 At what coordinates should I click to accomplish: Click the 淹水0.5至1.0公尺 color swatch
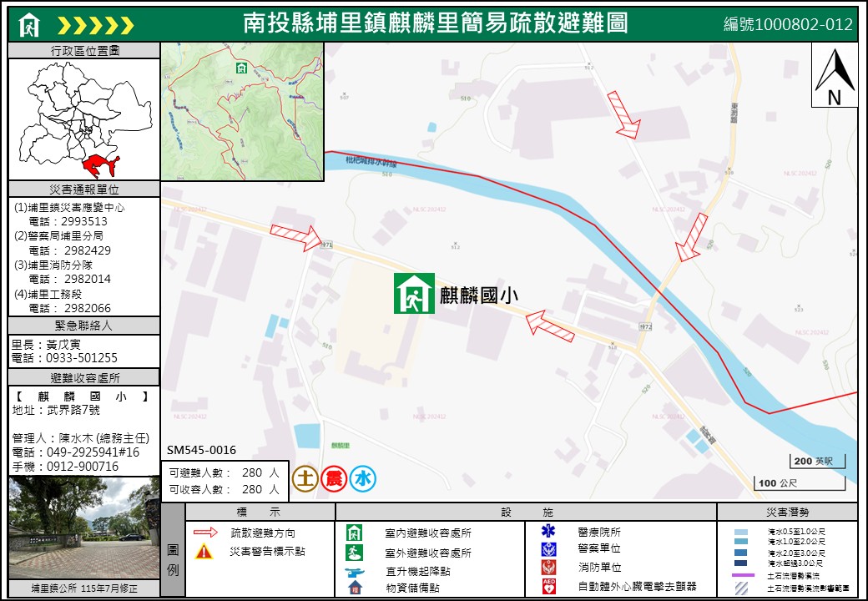[x=740, y=533]
